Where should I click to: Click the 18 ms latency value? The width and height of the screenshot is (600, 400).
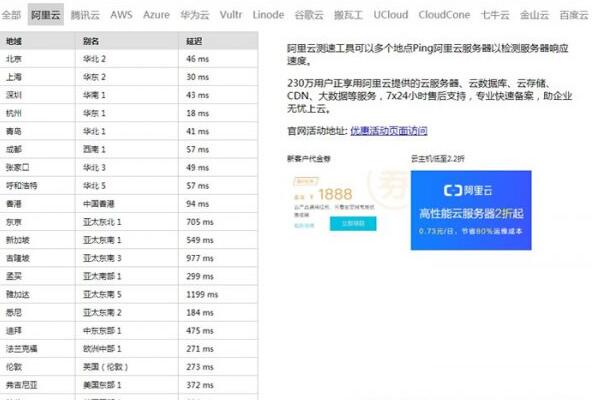coord(197,113)
